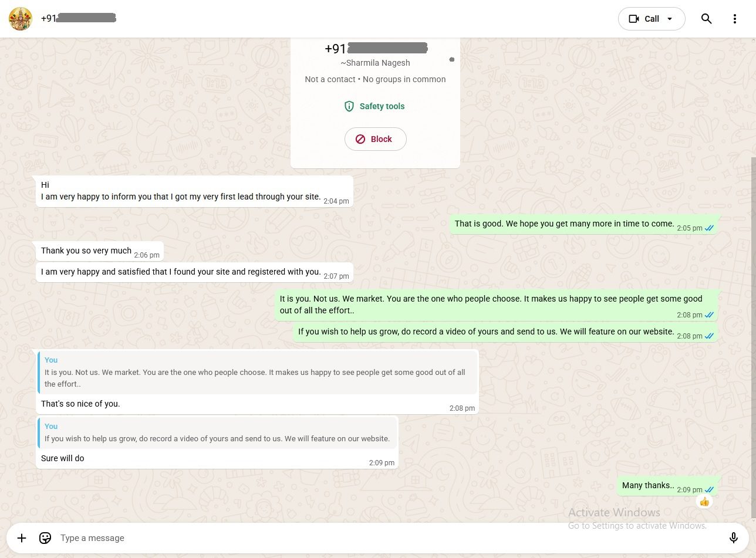756x558 pixels.
Task: Click the video camera Call icon
Action: pyautogui.click(x=634, y=19)
